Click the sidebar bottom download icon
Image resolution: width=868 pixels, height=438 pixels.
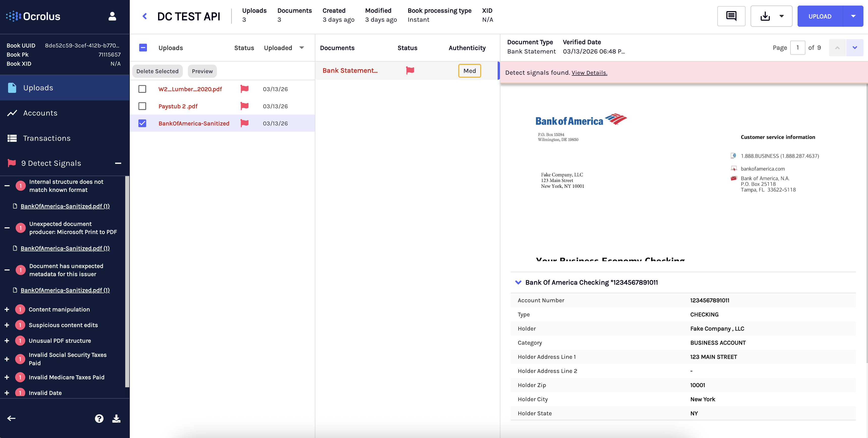(116, 419)
